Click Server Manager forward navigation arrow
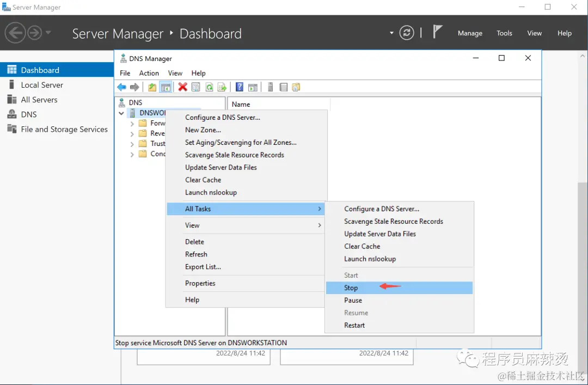Image resolution: width=588 pixels, height=385 pixels. point(34,33)
